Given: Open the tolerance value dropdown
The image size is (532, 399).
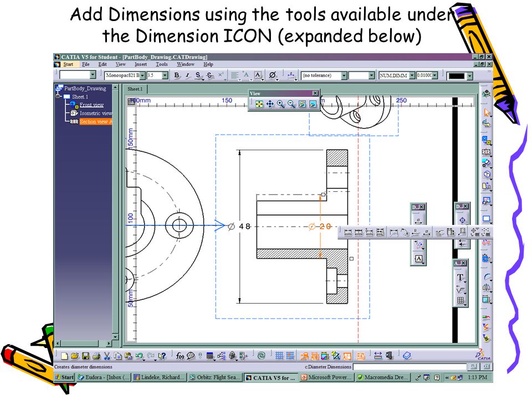Looking at the screenshot, I should tap(371, 75).
